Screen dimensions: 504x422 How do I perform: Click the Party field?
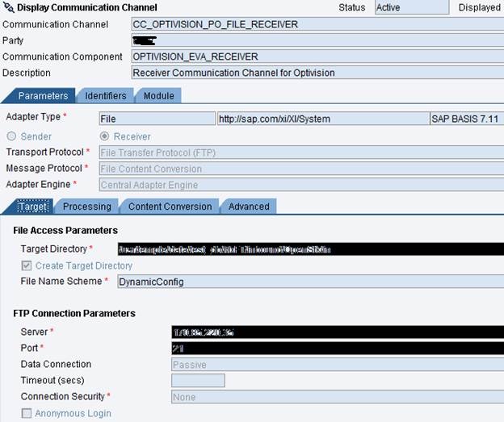317,40
